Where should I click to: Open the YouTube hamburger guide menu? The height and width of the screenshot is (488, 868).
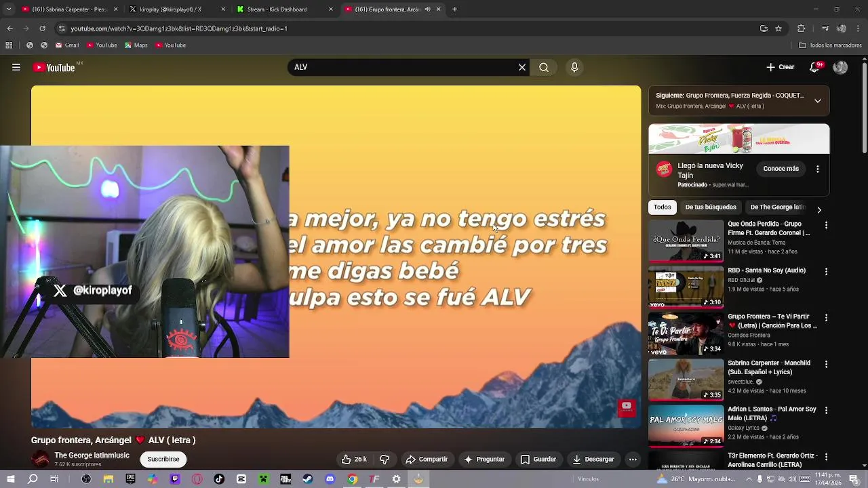(x=16, y=67)
